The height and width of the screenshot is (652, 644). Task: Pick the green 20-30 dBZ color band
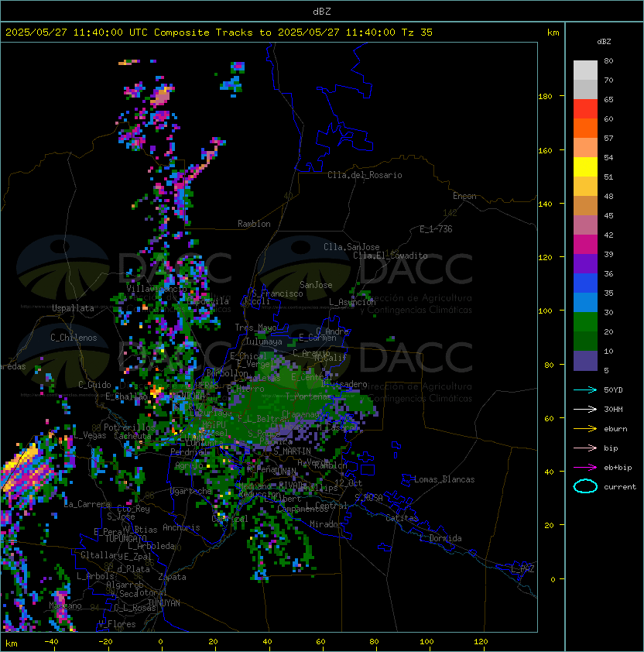pos(585,322)
